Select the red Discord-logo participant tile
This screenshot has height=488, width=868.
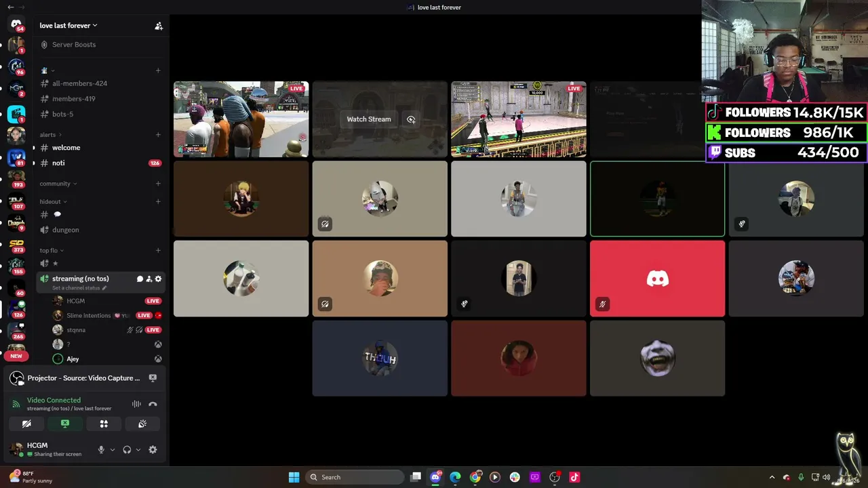click(657, 279)
